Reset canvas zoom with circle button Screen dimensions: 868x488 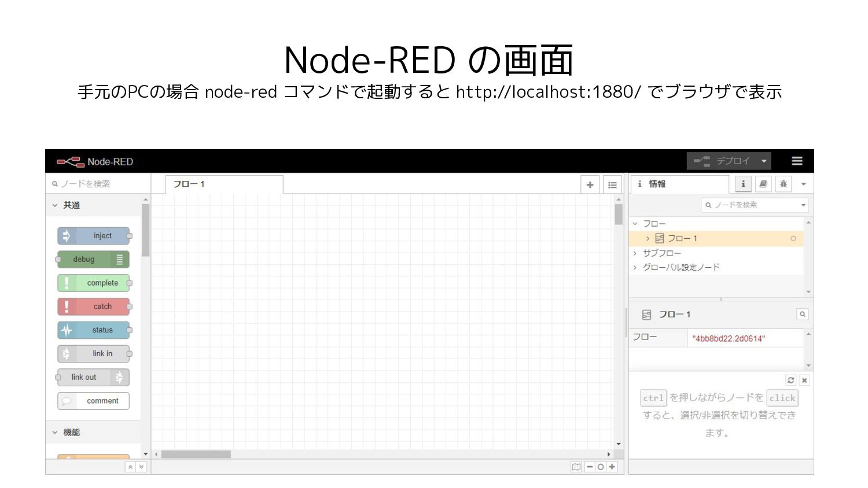(x=601, y=467)
